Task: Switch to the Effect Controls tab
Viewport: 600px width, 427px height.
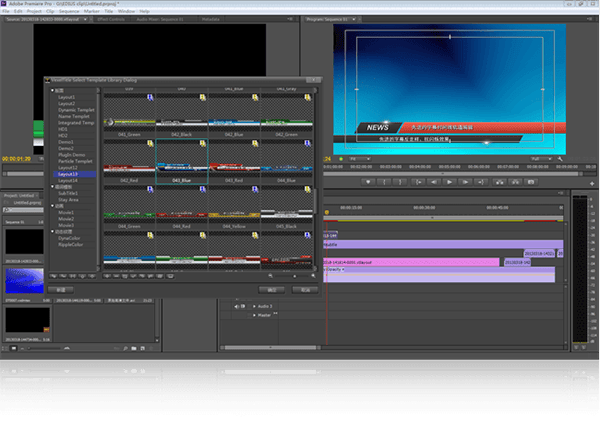Action: [x=106, y=20]
